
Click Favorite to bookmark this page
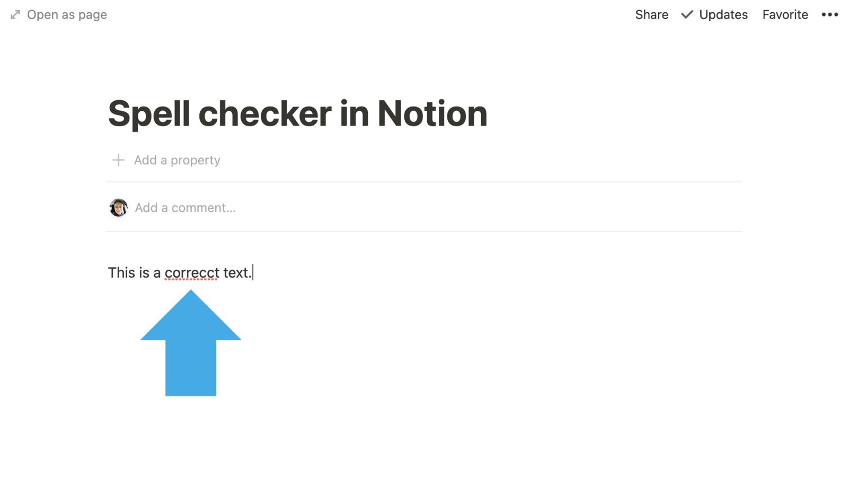pos(784,14)
